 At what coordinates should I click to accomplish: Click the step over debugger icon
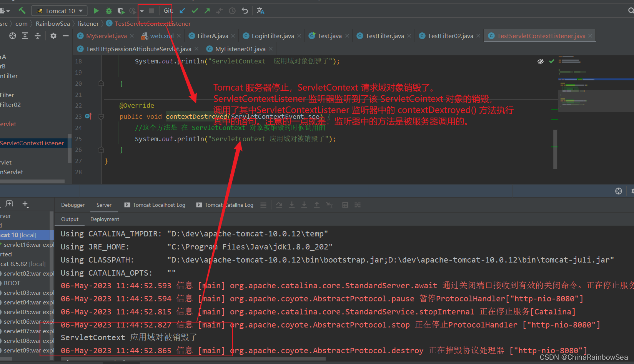[279, 205]
